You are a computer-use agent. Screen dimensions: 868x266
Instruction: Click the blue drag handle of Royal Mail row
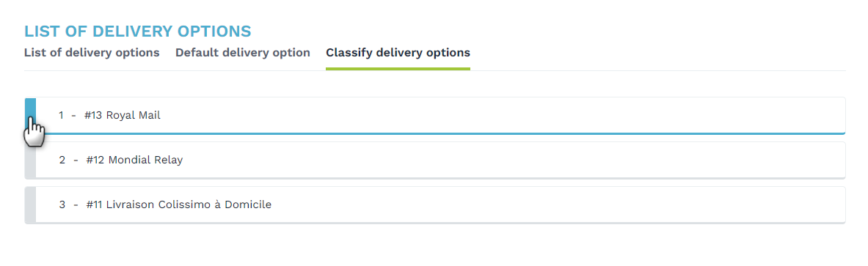pyautogui.click(x=30, y=116)
